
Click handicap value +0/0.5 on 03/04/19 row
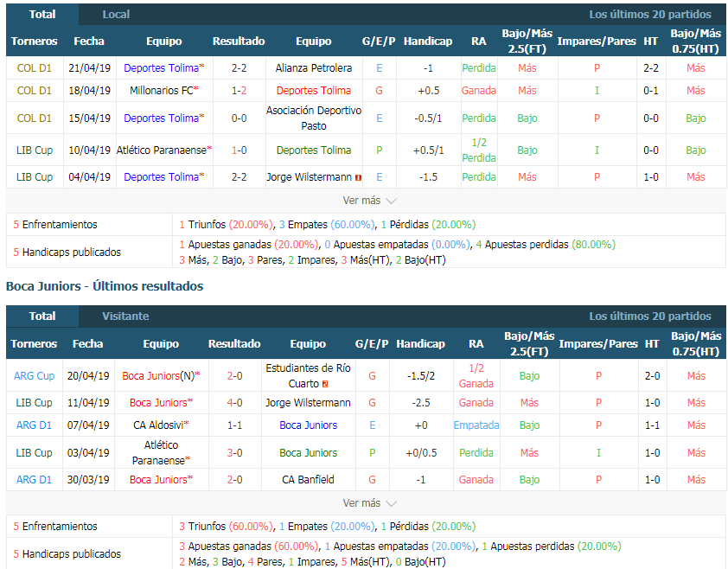(421, 452)
